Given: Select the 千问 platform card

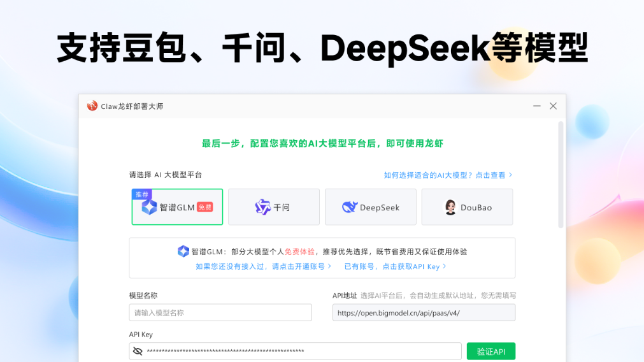Looking at the screenshot, I should coord(274,207).
